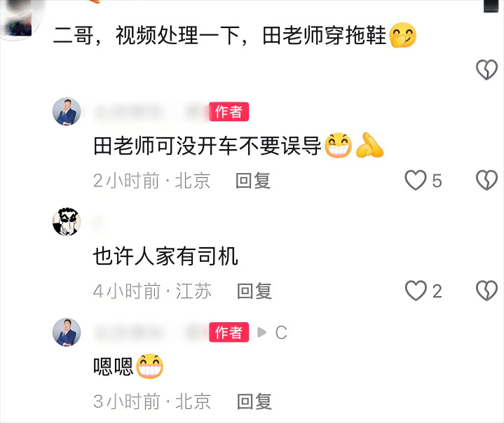The image size is (504, 423).
Task: Like the 也许人家有司机 comment heart
Action: [x=415, y=291]
